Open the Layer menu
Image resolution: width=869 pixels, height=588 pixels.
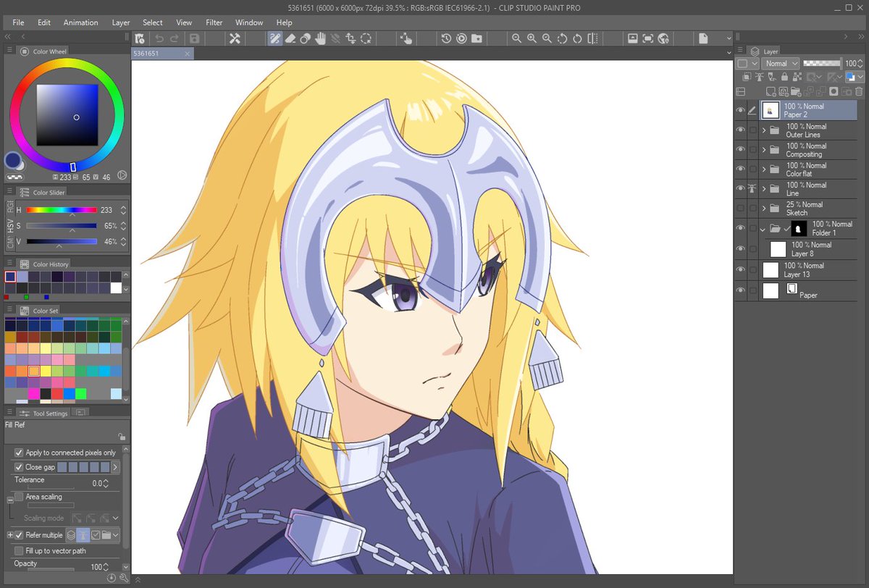coord(121,22)
